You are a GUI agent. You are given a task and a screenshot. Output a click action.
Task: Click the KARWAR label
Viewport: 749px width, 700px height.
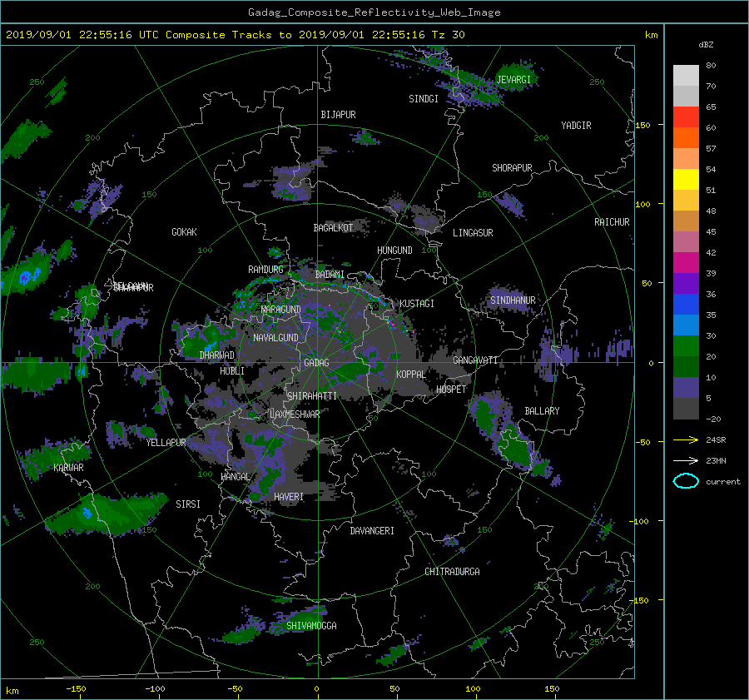coord(68,468)
